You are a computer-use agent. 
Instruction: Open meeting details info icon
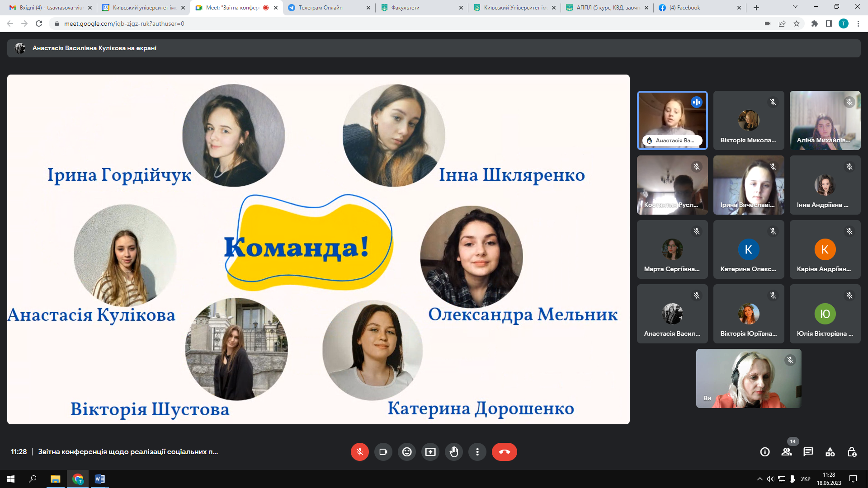(x=765, y=452)
